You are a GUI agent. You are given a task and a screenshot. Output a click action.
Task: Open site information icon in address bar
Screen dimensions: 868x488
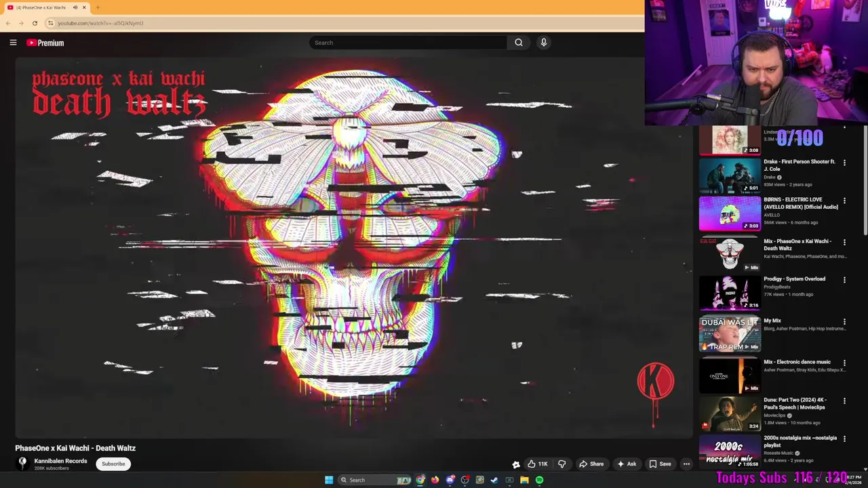point(50,23)
